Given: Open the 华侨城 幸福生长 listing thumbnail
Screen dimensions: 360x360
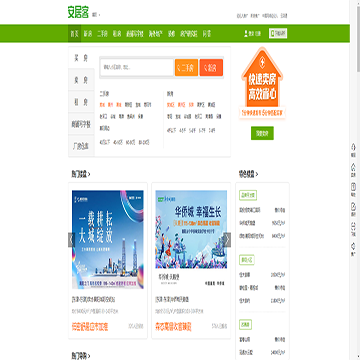Looking at the screenshot, I should click(191, 229).
